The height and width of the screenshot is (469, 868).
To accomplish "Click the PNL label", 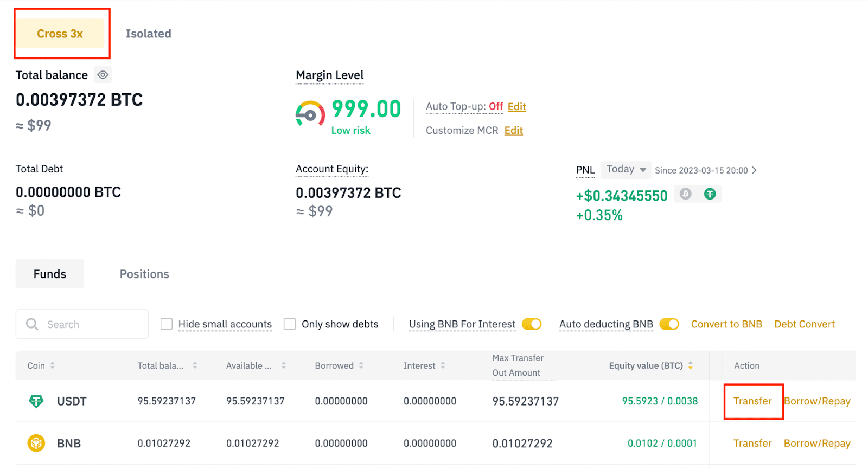I will [585, 170].
